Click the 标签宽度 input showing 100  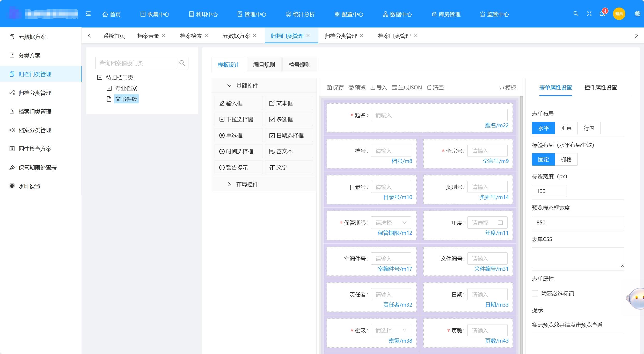[549, 191]
